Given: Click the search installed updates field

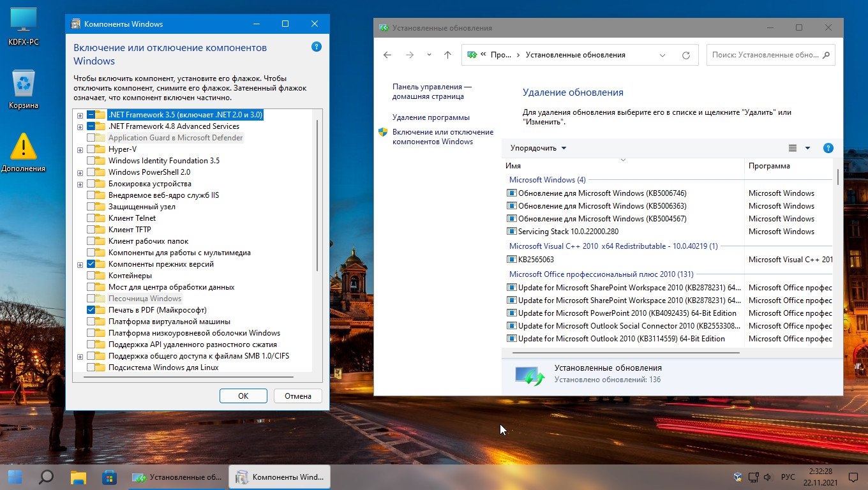Looking at the screenshot, I should pos(765,55).
